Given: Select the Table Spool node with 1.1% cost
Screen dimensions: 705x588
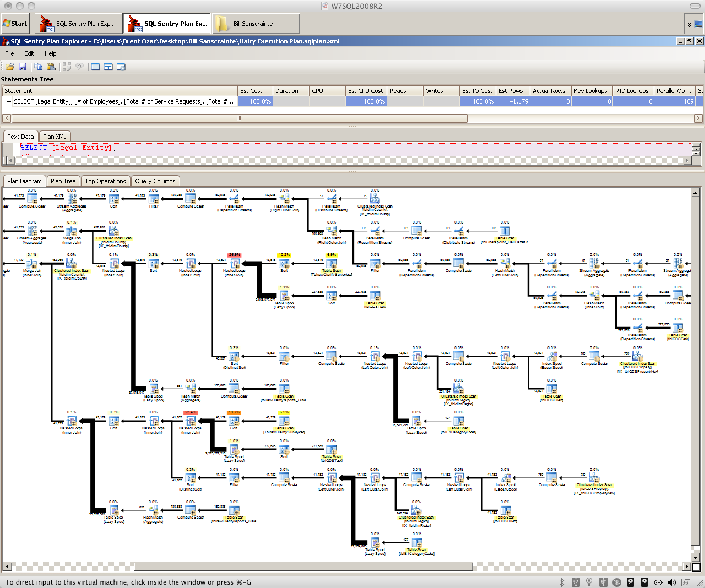Looking at the screenshot, I should tap(284, 296).
